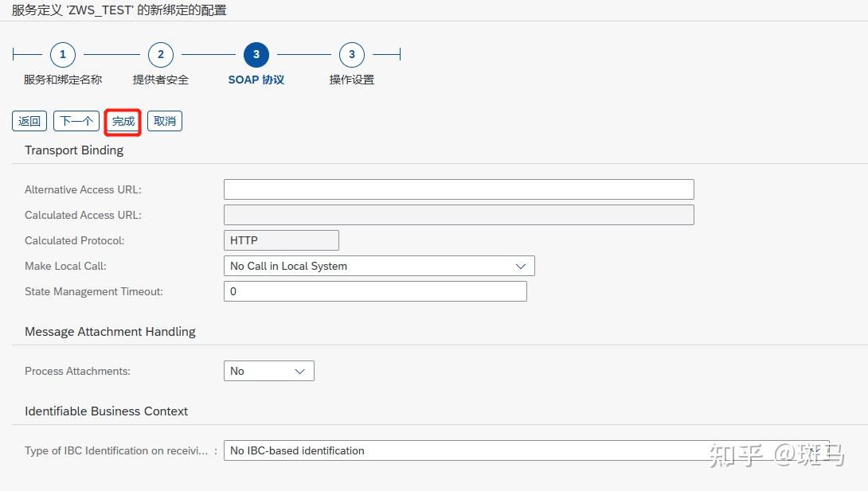
Task: Cancel the wizard via 取消 button
Action: [164, 121]
